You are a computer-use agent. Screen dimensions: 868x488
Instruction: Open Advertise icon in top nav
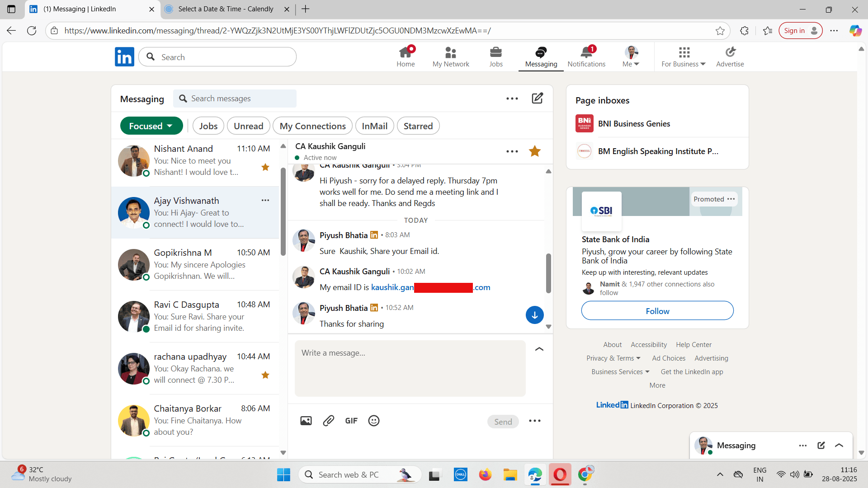point(730,52)
